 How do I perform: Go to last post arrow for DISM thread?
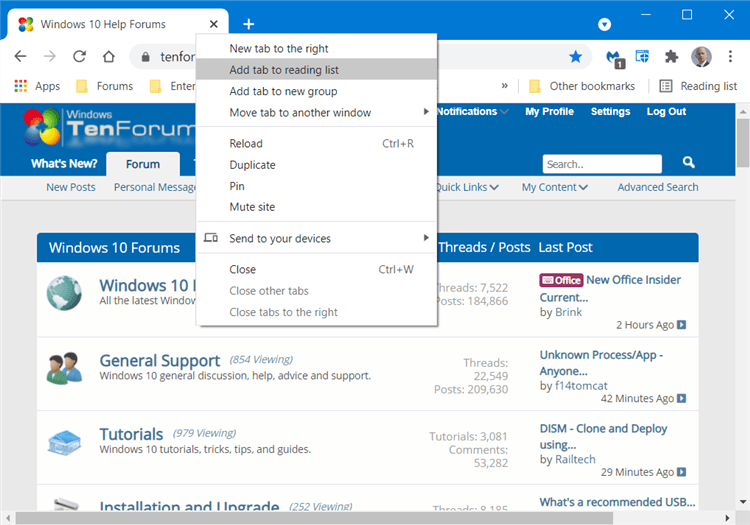(682, 472)
